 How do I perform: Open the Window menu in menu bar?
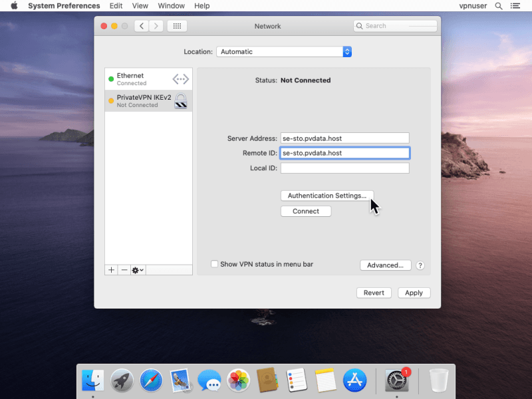point(172,6)
